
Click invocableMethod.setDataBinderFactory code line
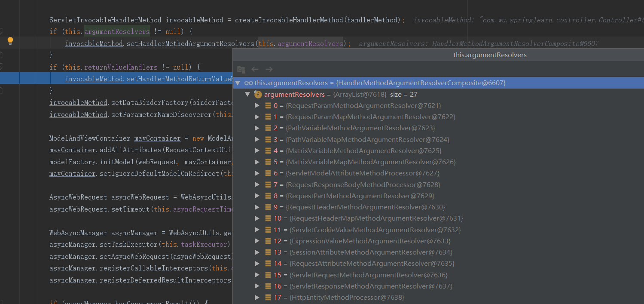click(x=141, y=103)
